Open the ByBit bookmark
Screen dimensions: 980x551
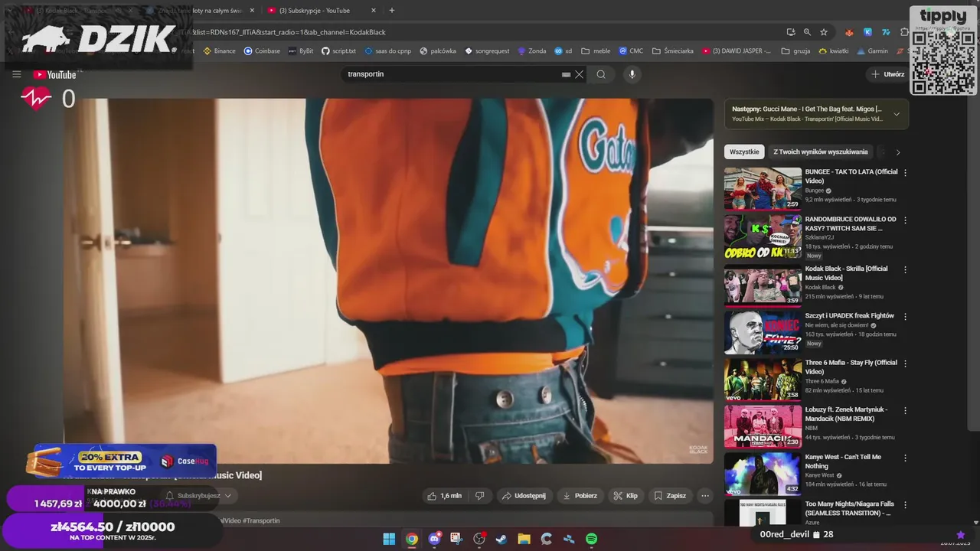[300, 51]
